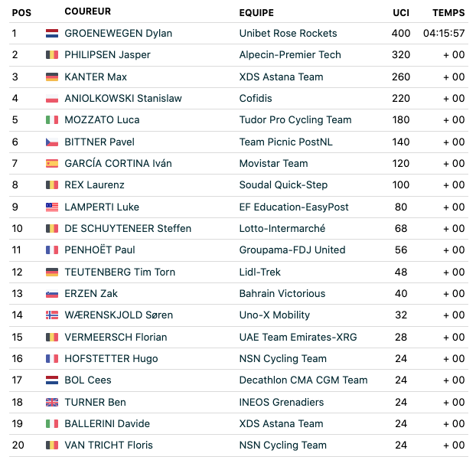Click the Slovenian flag beside Erzen Zak
This screenshot has height=457, width=476.
[x=52, y=294]
